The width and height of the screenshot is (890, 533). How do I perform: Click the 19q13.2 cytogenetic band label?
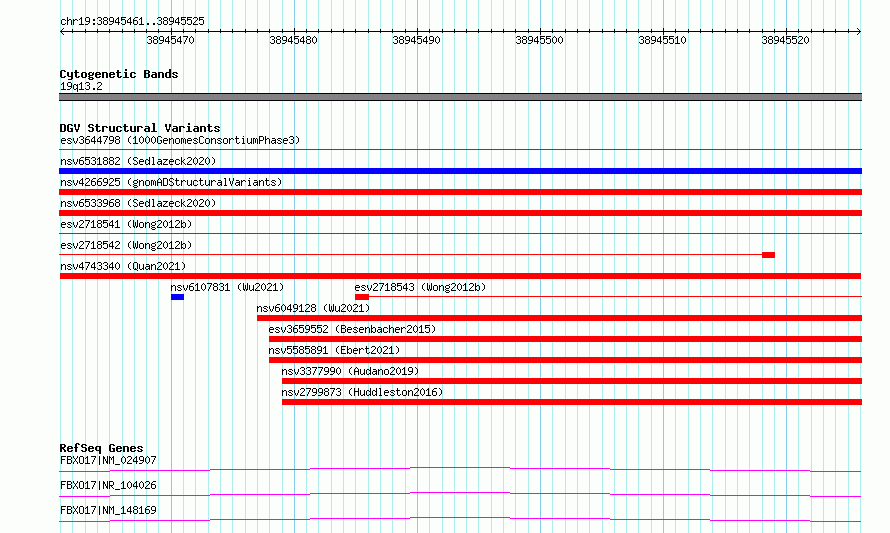click(x=81, y=86)
